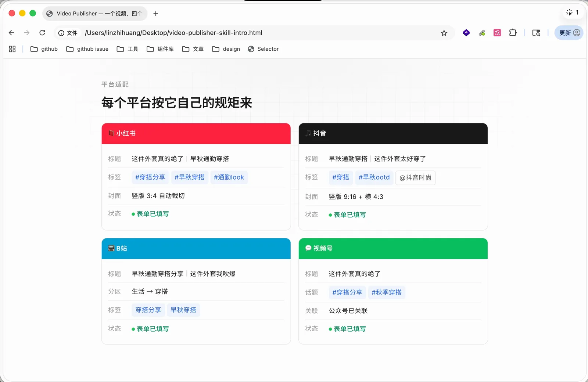Screen dimensions: 588x382
Task: Click the #穿搭分享 topic in 视频号 card
Action: pos(347,292)
